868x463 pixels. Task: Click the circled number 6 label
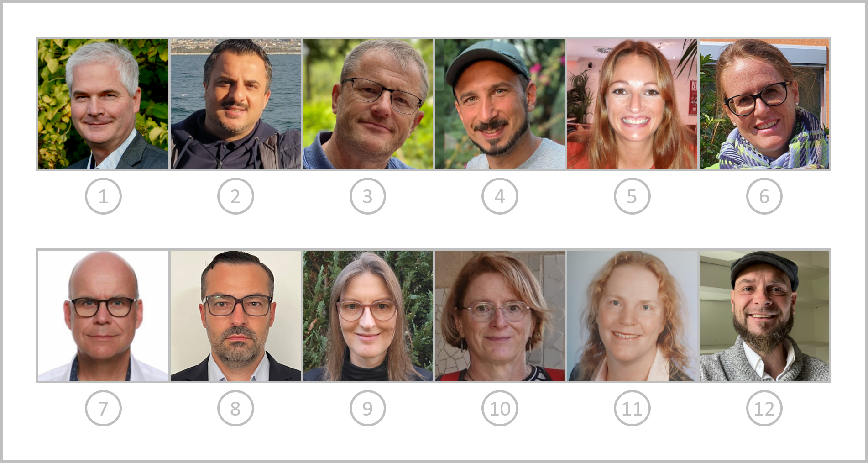click(764, 196)
